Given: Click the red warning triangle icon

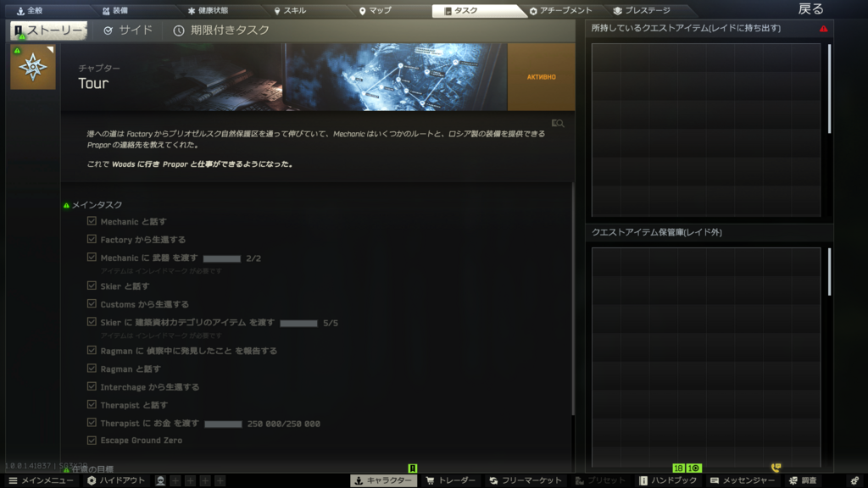Looking at the screenshot, I should pyautogui.click(x=823, y=29).
